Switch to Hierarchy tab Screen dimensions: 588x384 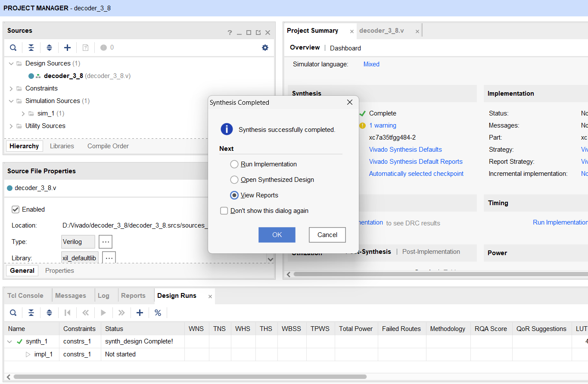click(x=24, y=146)
